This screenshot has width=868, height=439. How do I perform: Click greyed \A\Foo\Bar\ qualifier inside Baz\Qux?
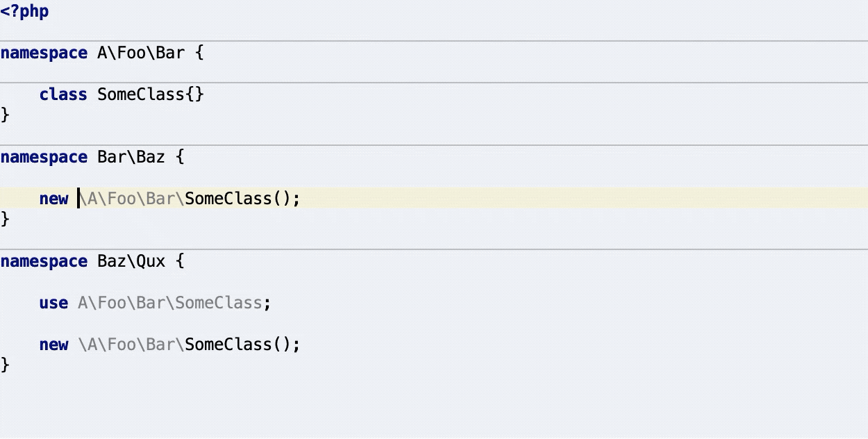click(x=132, y=345)
